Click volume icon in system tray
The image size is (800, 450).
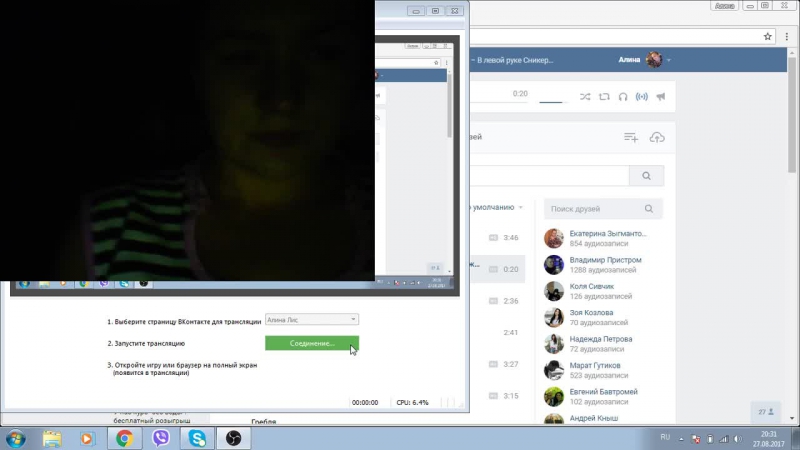738,439
